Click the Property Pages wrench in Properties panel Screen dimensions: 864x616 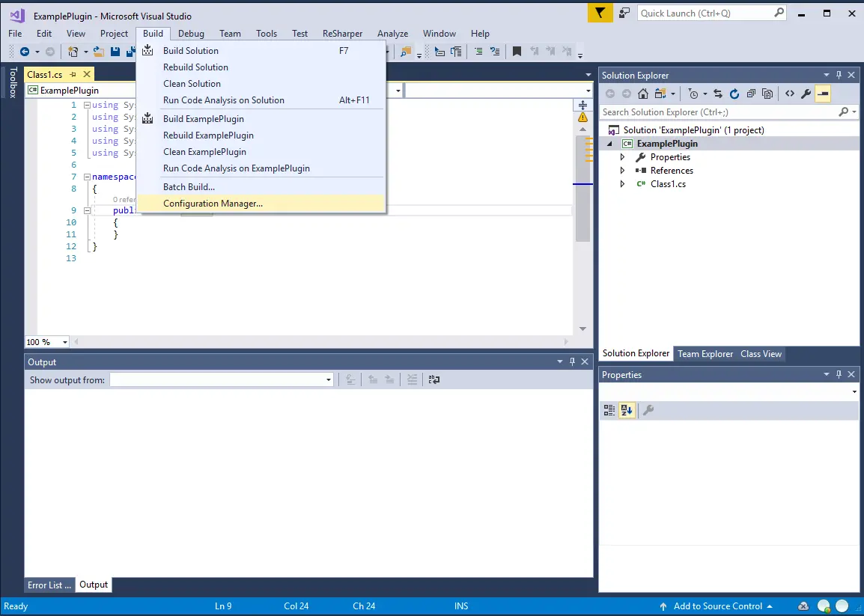[648, 410]
